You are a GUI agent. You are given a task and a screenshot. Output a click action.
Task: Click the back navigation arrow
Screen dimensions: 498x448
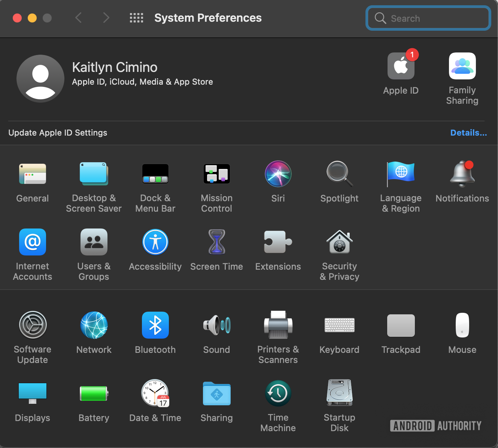(x=79, y=18)
